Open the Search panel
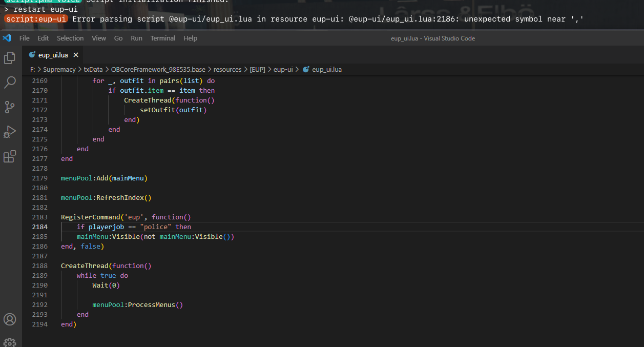The image size is (644, 347). click(9, 82)
